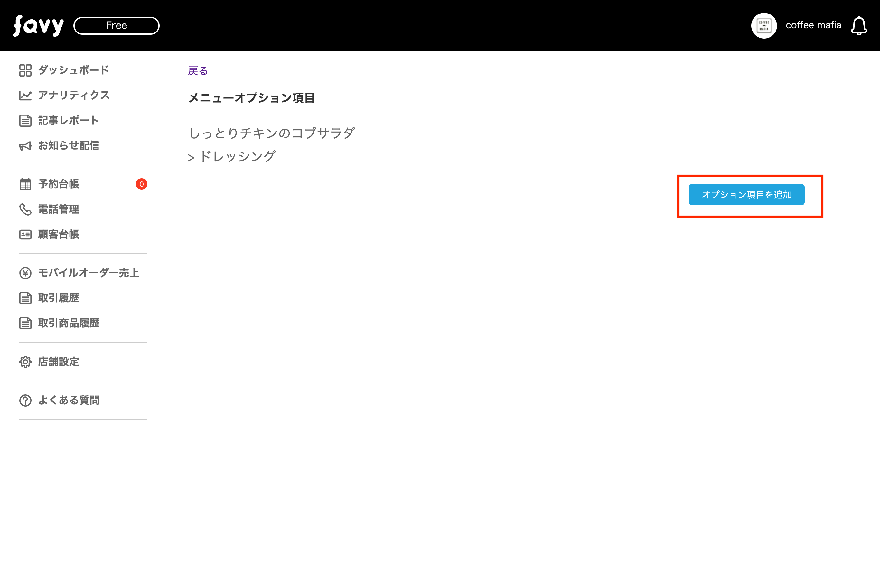Click the megaphone announcement icon

click(x=25, y=146)
